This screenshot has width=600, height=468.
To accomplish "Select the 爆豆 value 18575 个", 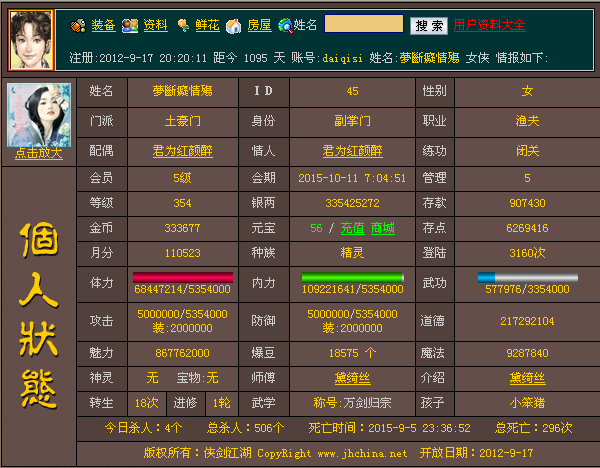I will [x=352, y=353].
